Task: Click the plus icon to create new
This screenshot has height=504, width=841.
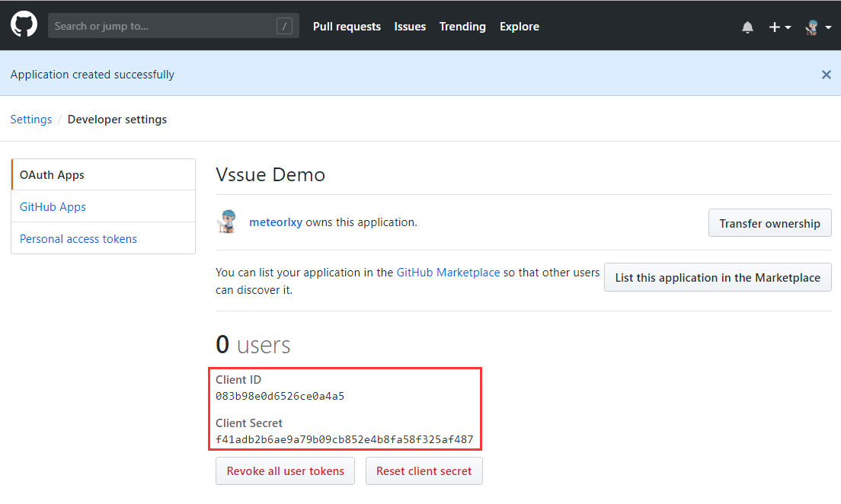Action: point(773,26)
